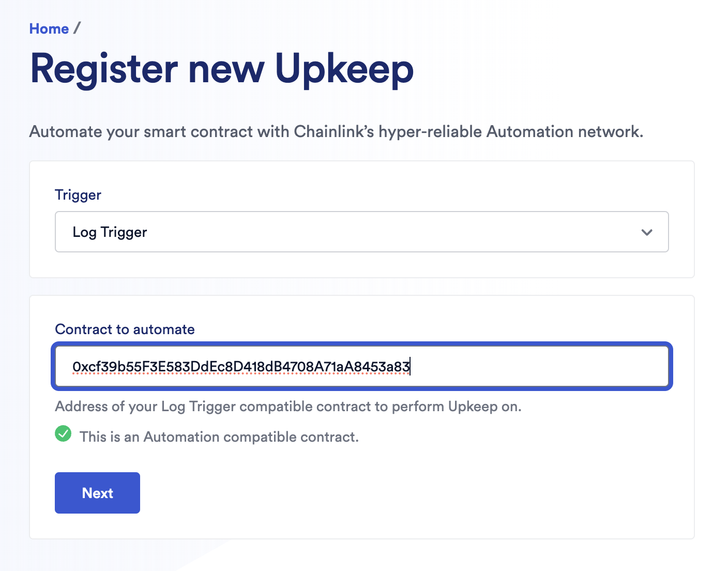Click the breadcrumb slash separator after Home

[x=77, y=28]
